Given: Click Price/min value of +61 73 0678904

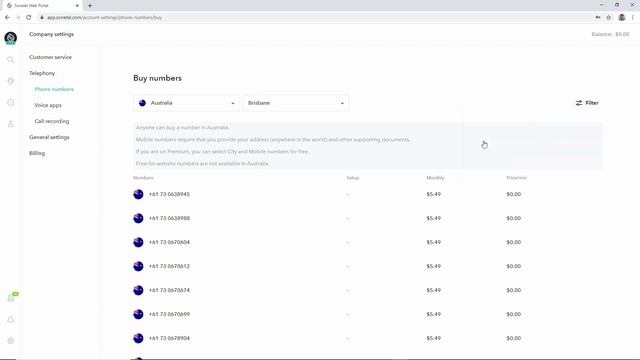Looking at the screenshot, I should pyautogui.click(x=513, y=338).
